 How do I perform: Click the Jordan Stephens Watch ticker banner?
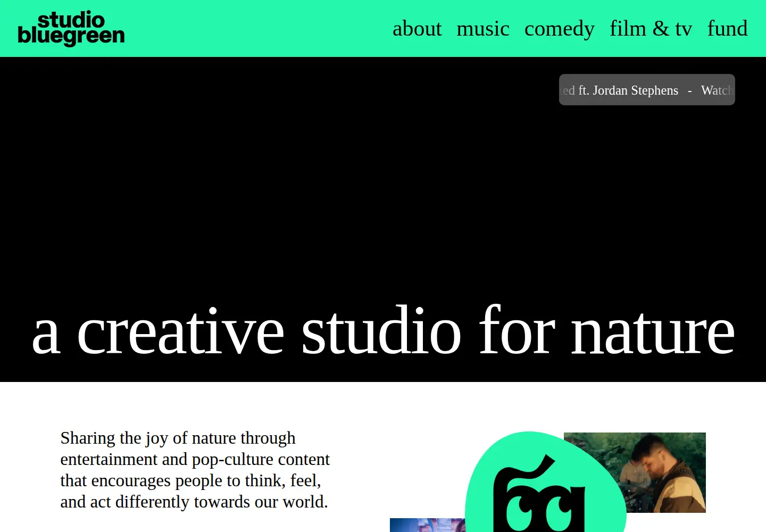click(647, 90)
